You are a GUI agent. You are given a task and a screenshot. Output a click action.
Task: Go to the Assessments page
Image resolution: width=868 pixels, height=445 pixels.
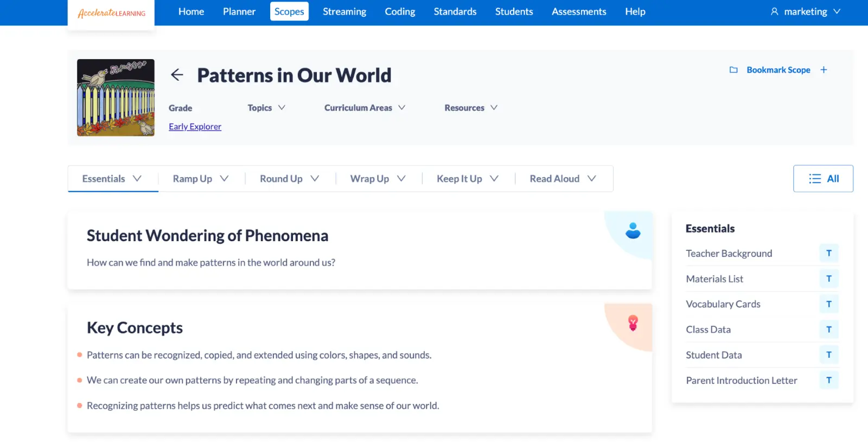pyautogui.click(x=579, y=11)
